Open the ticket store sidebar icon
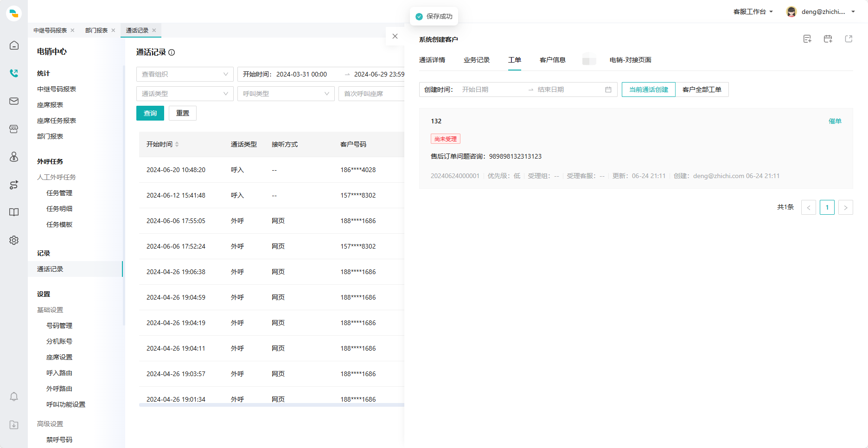868x448 pixels. click(x=14, y=129)
